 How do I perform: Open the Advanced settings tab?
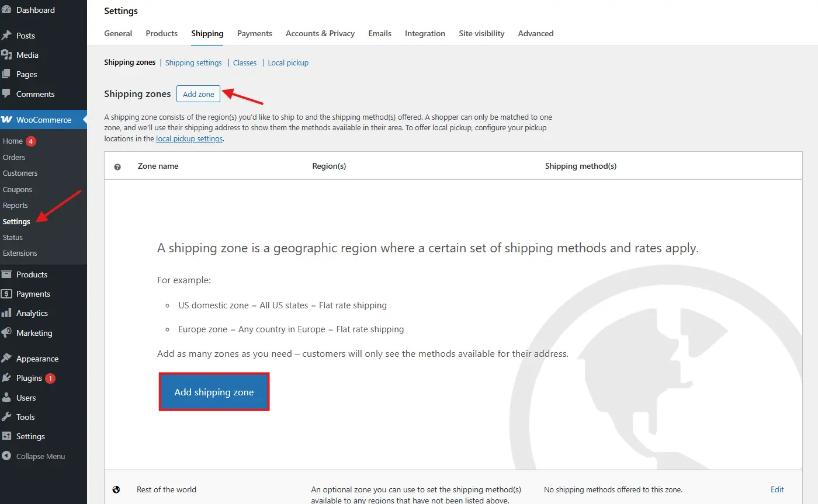(x=536, y=33)
